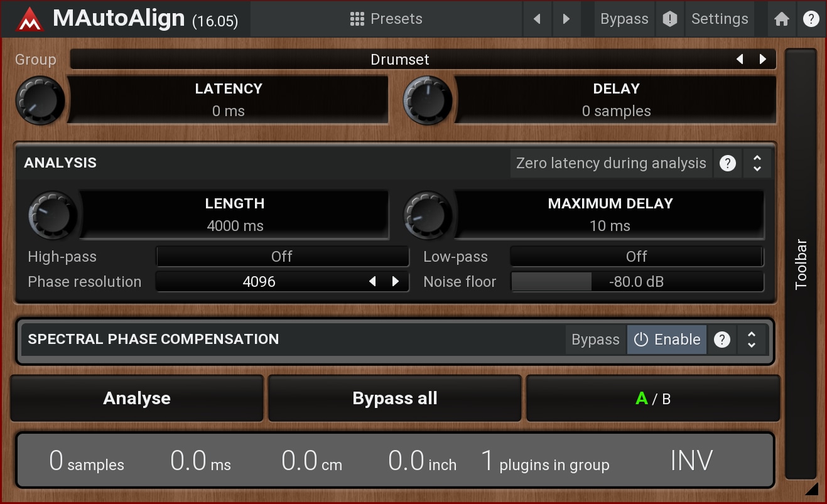This screenshot has width=827, height=504.
Task: Click the High-pass Off slider
Action: tap(282, 257)
